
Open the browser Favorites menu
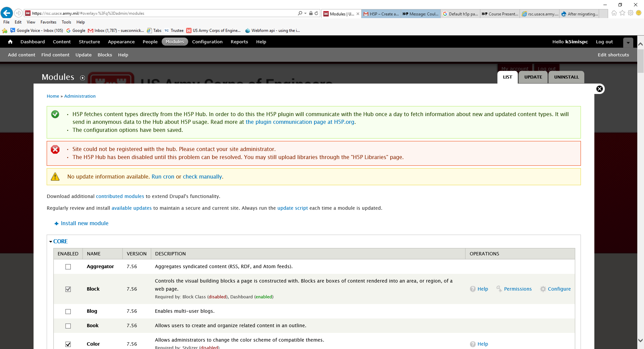coord(48,22)
